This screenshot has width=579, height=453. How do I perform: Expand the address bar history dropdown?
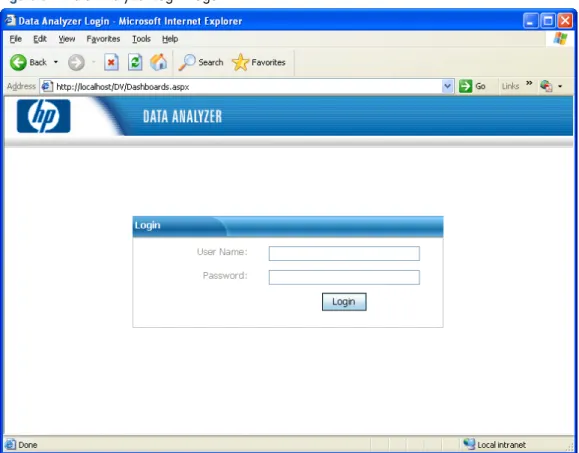point(447,86)
